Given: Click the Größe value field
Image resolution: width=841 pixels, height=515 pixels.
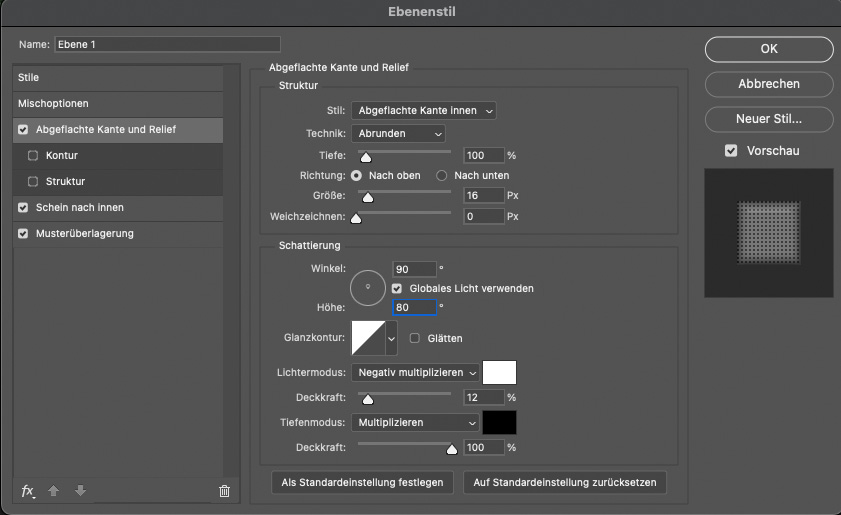Looking at the screenshot, I should click(x=484, y=196).
